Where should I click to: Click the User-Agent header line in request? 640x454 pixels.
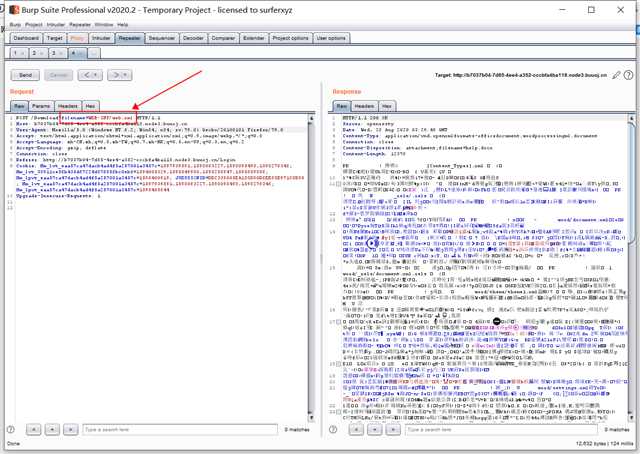149,130
